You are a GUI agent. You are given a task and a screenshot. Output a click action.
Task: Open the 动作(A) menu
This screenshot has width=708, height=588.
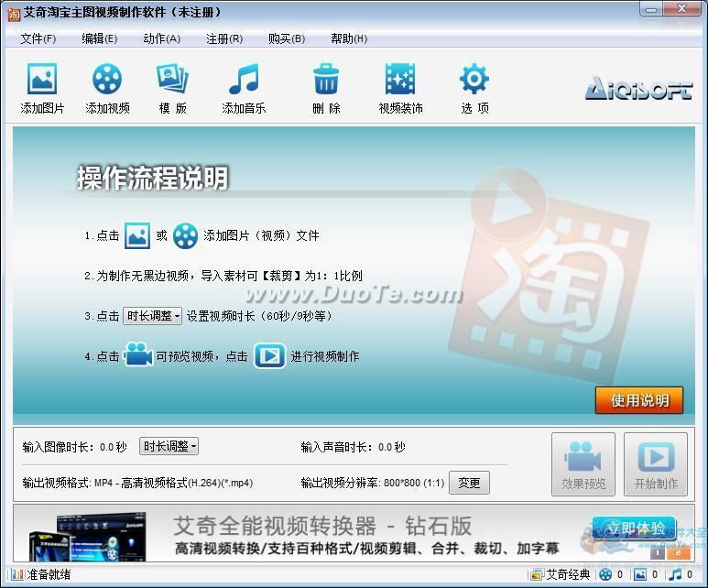[161, 38]
